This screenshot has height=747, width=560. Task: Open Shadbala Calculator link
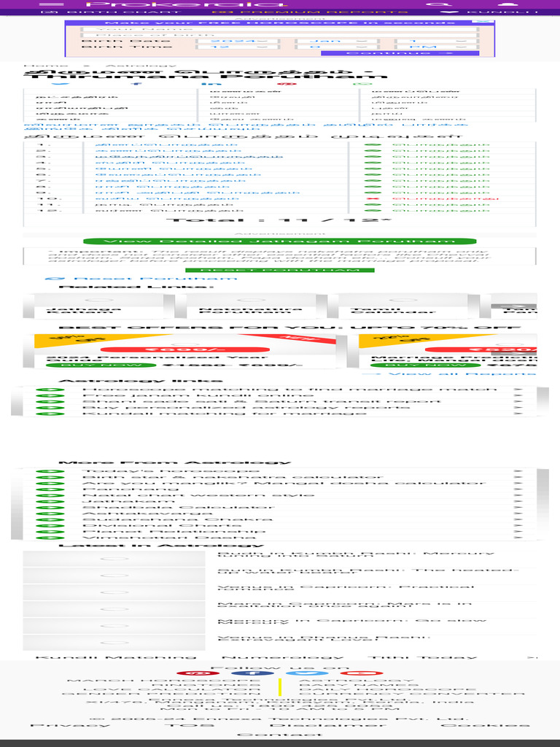(179, 508)
